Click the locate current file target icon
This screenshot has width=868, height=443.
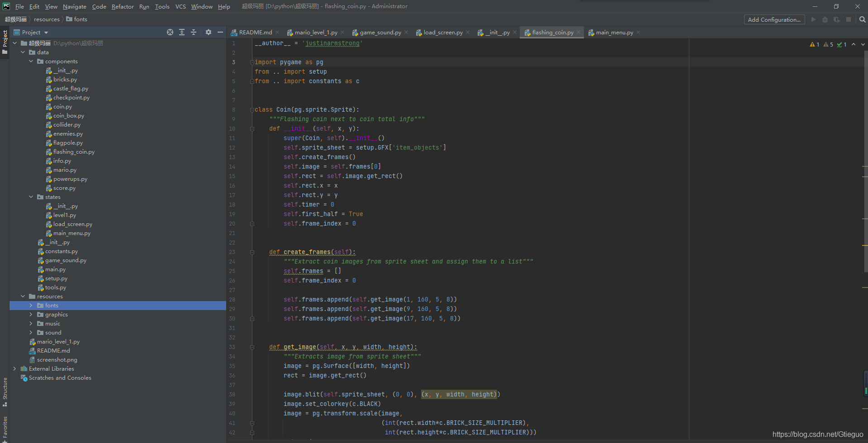170,32
